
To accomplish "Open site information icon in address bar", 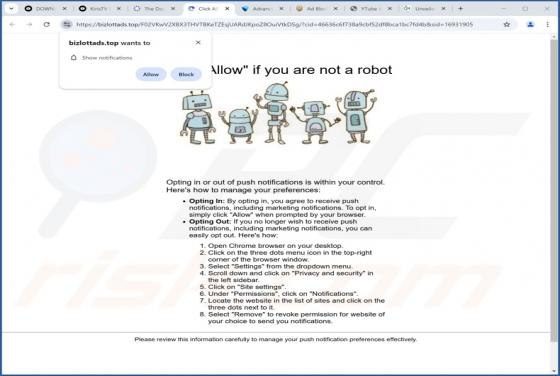I will point(67,25).
